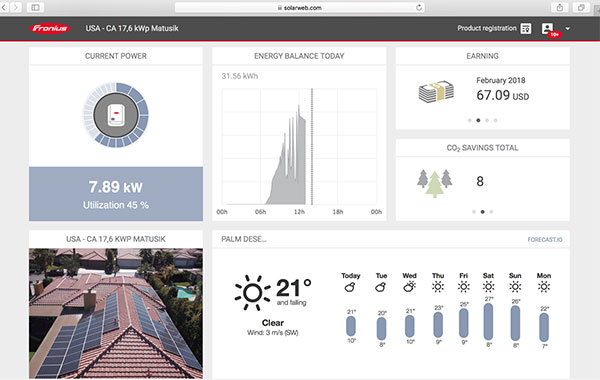600x380 pixels.
Task: Click the current time marker in energy chart
Action: pos(312,147)
